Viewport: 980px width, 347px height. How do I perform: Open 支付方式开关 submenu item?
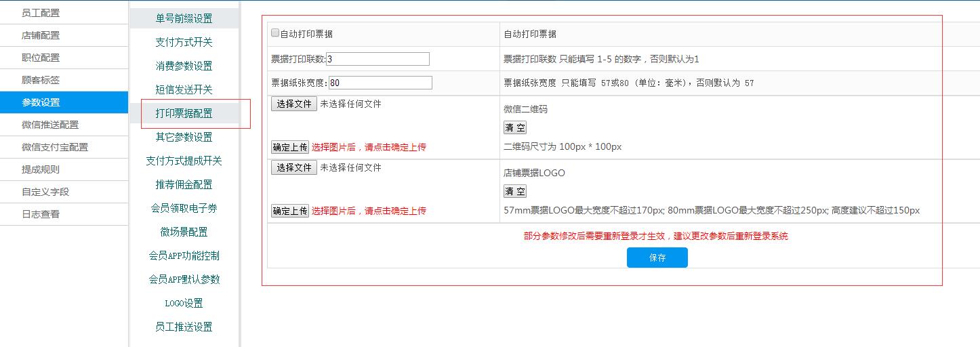pyautogui.click(x=184, y=42)
